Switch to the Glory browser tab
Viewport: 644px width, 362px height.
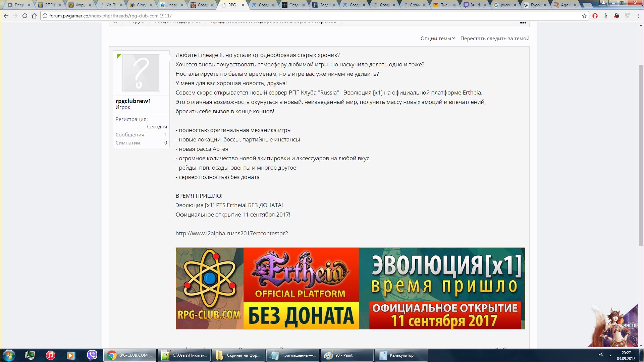[141, 5]
